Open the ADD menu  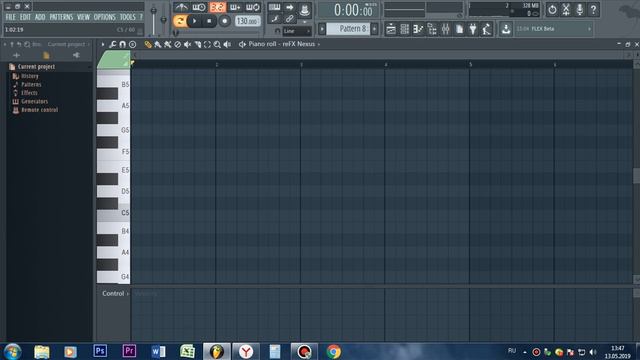(x=40, y=17)
